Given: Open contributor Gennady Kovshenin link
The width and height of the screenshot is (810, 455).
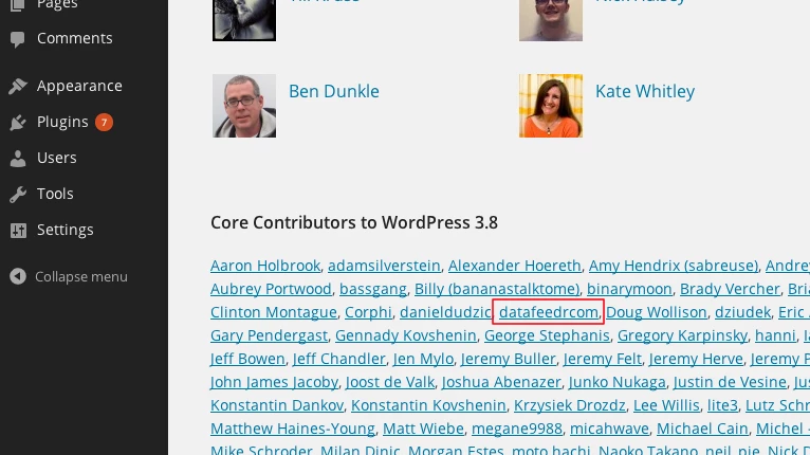Looking at the screenshot, I should click(406, 335).
